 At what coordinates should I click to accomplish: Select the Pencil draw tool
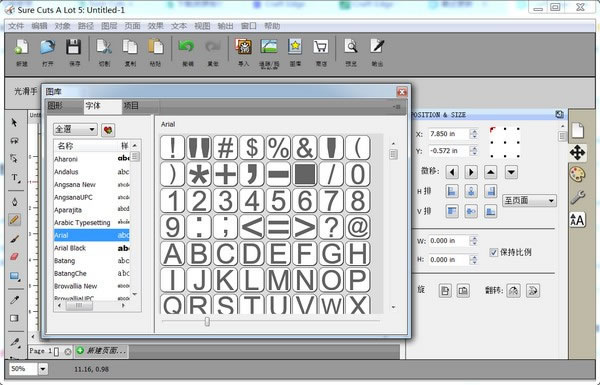tap(14, 220)
